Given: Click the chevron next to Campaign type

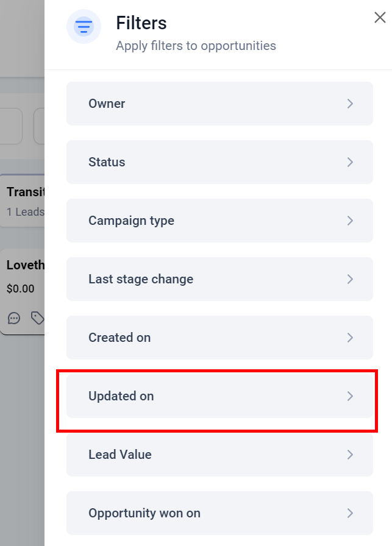Looking at the screenshot, I should pos(350,221).
